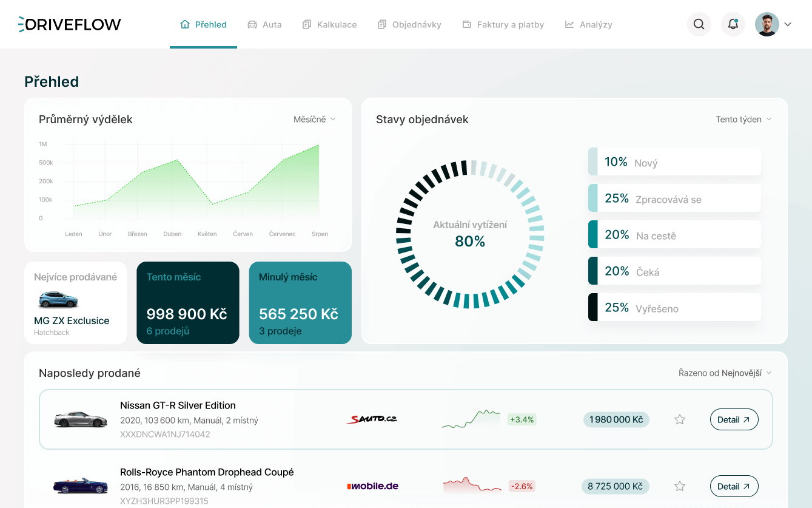
Task: Toggle the favorite star for Rolls-Royce Phantom
Action: (x=680, y=486)
